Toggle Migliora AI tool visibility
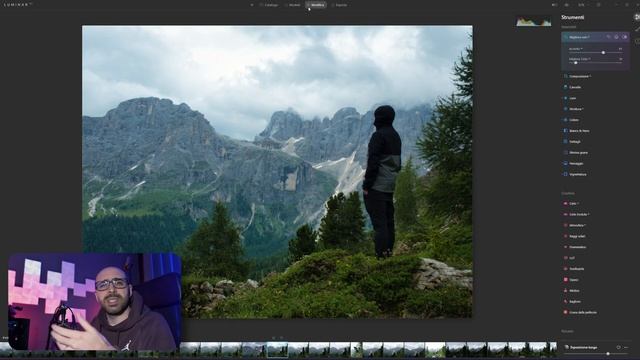This screenshot has height=360, width=640. click(624, 37)
